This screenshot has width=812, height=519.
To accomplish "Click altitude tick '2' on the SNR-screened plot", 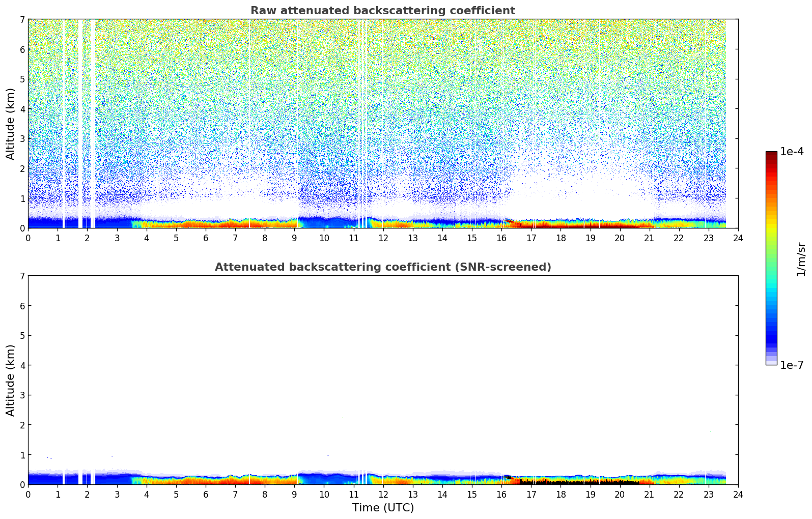I will click(22, 425).
